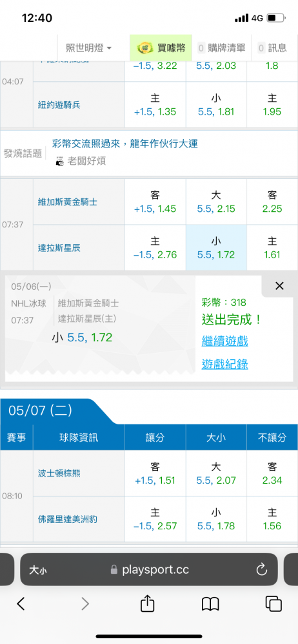Viewport: 298px width, 644px height.
Task: Pick 客 2.25 moneyline for 維加斯黃金騎士
Action: 272,202
